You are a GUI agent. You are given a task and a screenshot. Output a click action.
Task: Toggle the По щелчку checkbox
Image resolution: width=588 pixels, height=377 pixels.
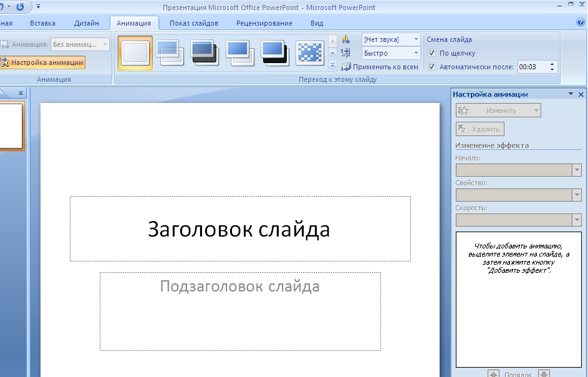(x=431, y=53)
